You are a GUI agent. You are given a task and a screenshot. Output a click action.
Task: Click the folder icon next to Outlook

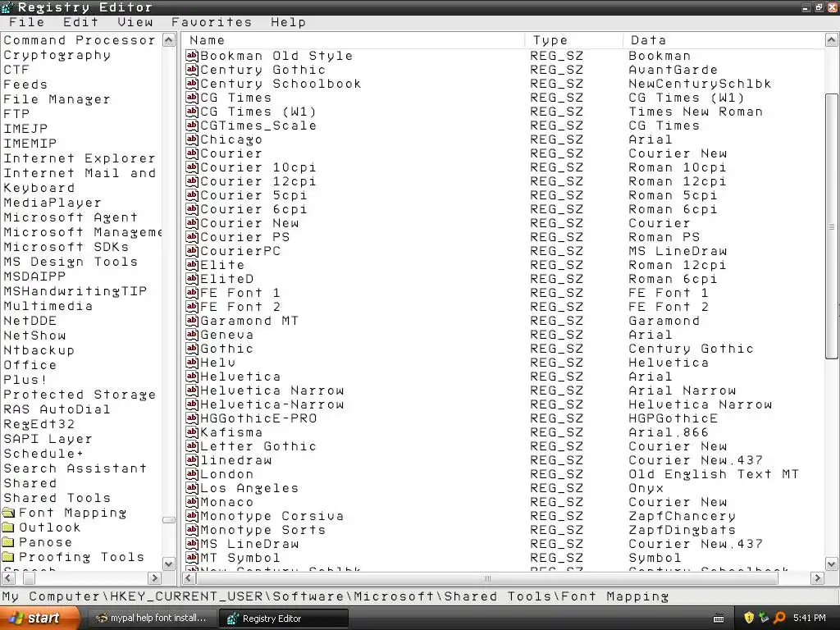pyautogui.click(x=8, y=527)
